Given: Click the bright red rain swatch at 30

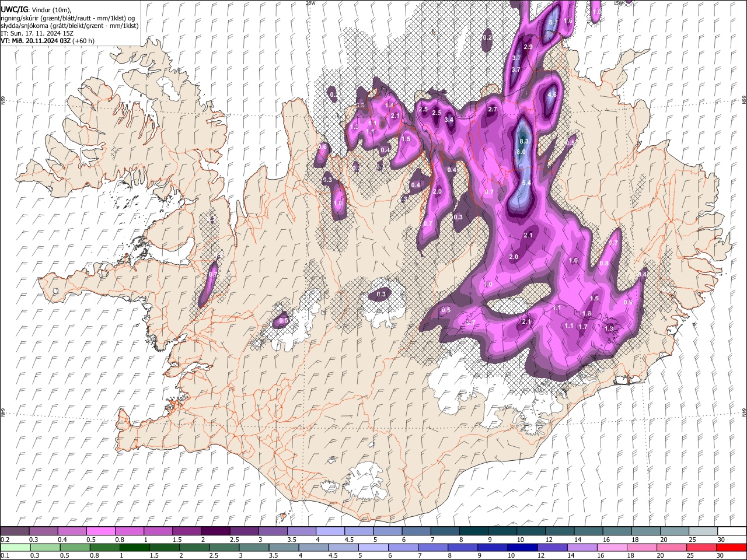Looking at the screenshot, I should coord(731,548).
